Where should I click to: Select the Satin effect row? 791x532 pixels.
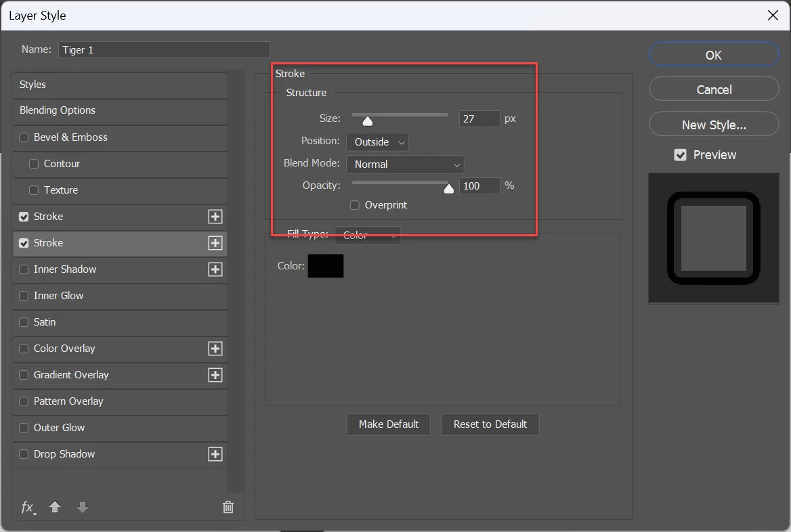[x=120, y=322]
